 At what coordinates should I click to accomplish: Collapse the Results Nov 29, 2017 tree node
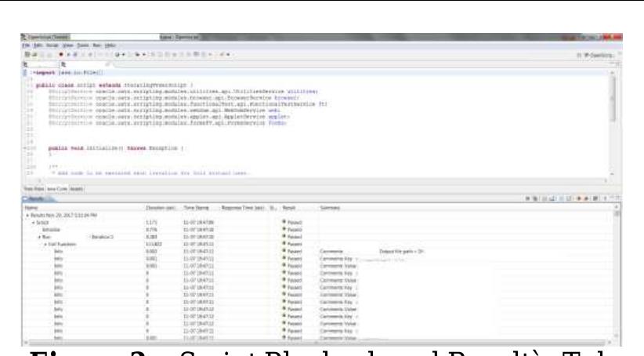click(x=27, y=216)
